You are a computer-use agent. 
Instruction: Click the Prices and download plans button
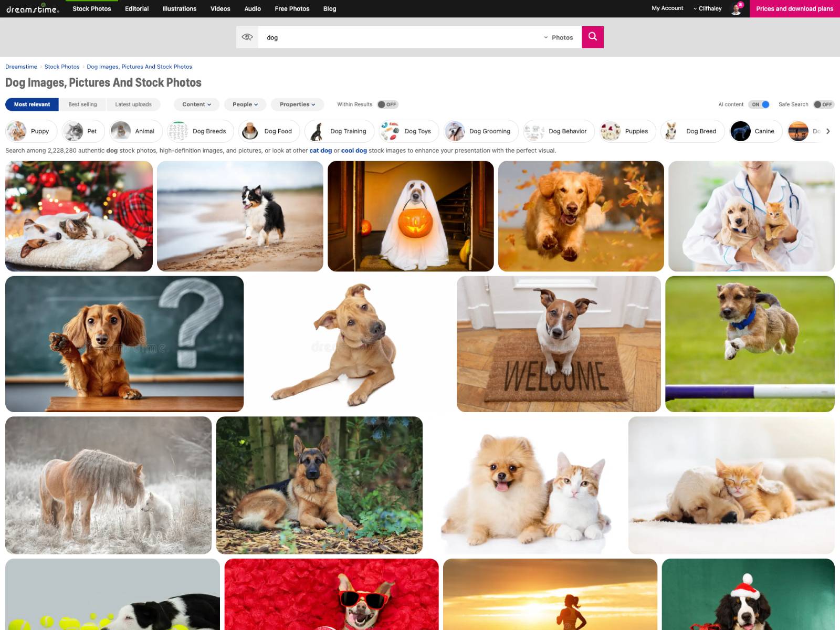(794, 8)
